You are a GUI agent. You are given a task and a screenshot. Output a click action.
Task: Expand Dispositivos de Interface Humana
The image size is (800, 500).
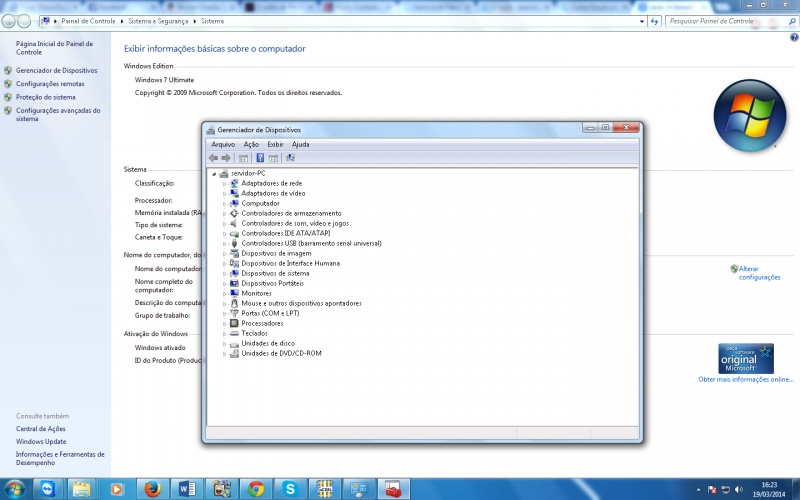224,264
